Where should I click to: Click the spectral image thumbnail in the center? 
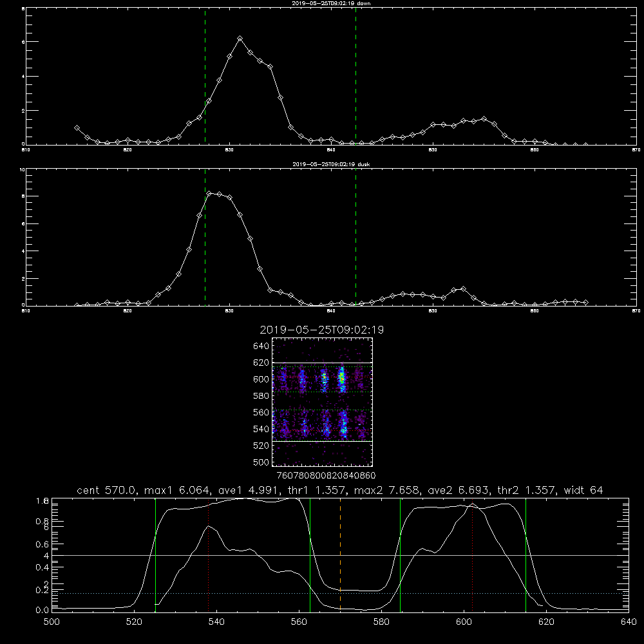pos(322,402)
